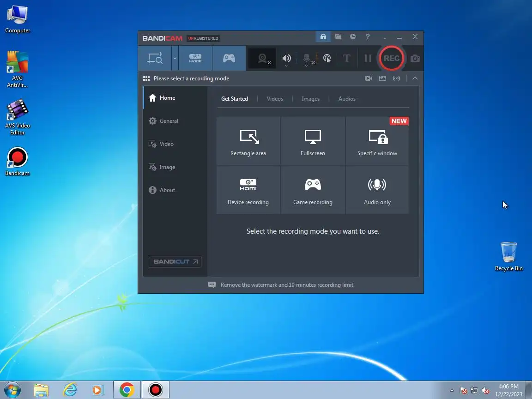Click the audio status icon in mode bar
The height and width of the screenshot is (399, 532).
(x=396, y=79)
